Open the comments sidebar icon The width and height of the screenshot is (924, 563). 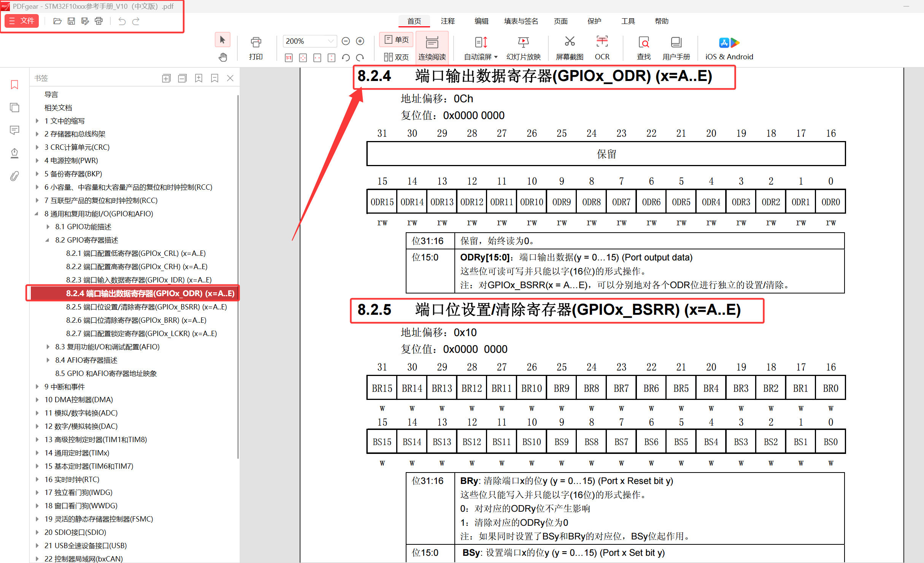(x=14, y=130)
